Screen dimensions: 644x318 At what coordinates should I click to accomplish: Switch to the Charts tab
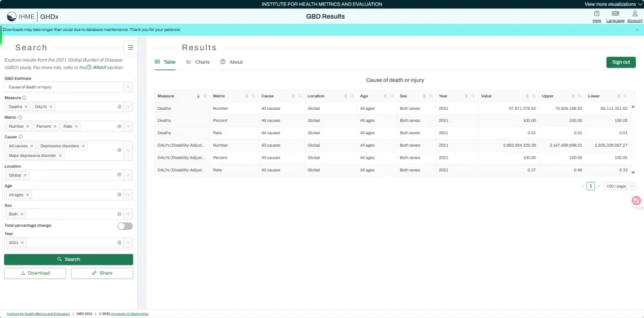pos(198,62)
